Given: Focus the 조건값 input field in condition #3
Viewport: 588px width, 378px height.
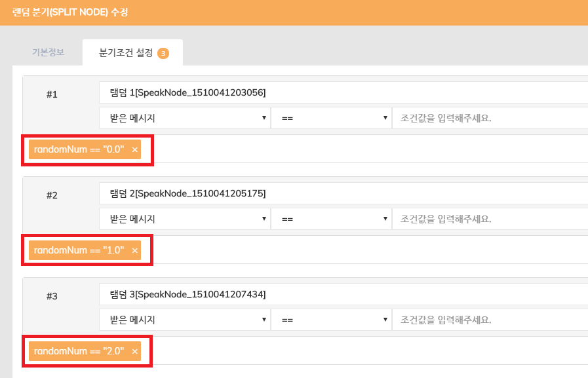Looking at the screenshot, I should pyautogui.click(x=490, y=320).
